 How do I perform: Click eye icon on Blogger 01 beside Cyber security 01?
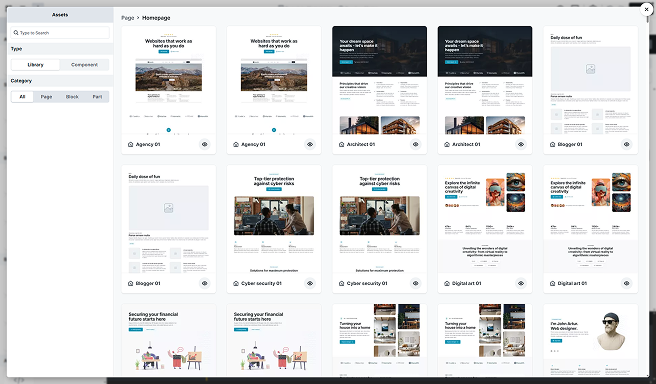205,283
